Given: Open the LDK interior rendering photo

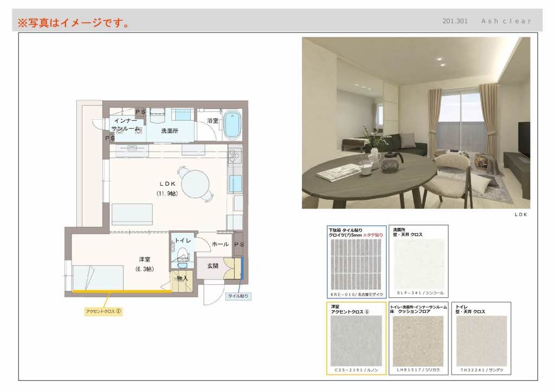Looking at the screenshot, I should tap(416, 122).
